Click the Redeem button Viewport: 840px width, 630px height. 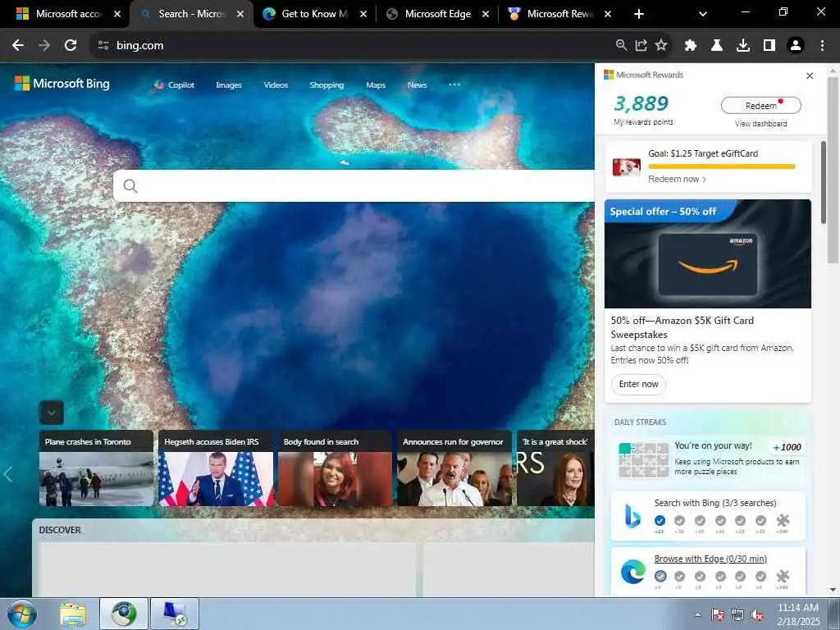[760, 106]
